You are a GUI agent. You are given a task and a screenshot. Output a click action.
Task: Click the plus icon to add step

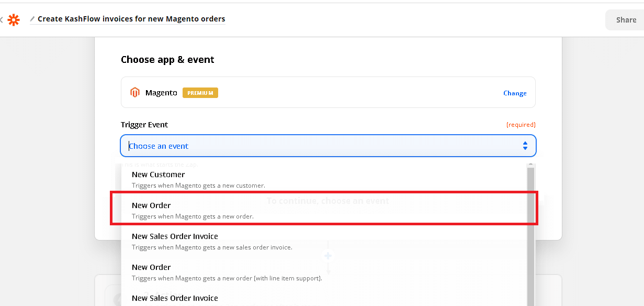[x=328, y=256]
